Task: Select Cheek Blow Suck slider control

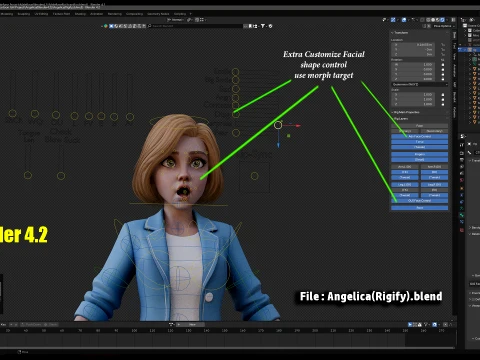Action: [x=61, y=176]
